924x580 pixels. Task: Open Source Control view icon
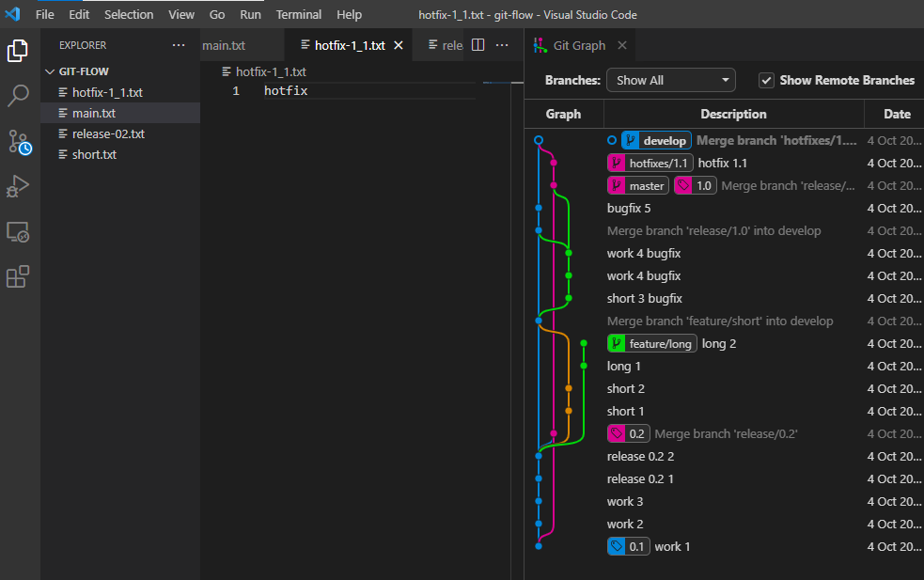19,142
